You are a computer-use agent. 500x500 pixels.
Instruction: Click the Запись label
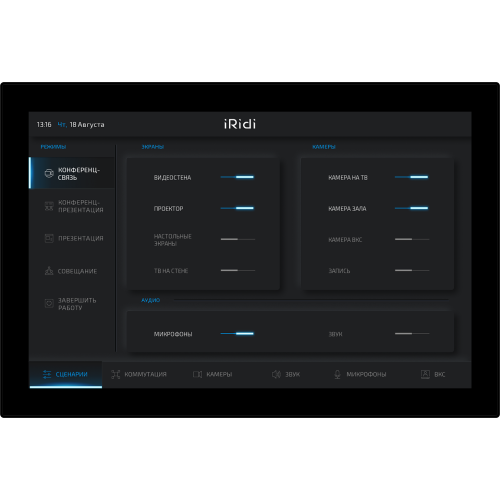[339, 271]
